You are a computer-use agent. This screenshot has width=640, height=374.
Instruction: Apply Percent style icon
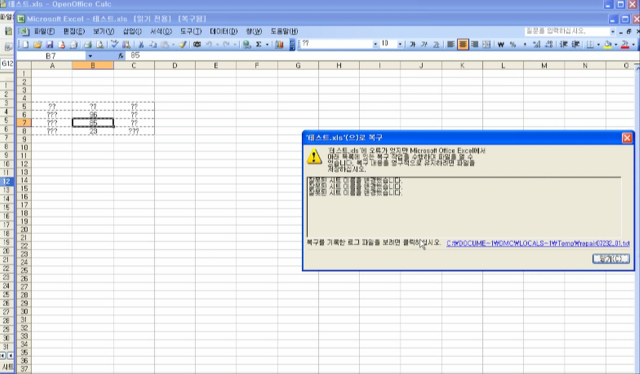[x=513, y=44]
